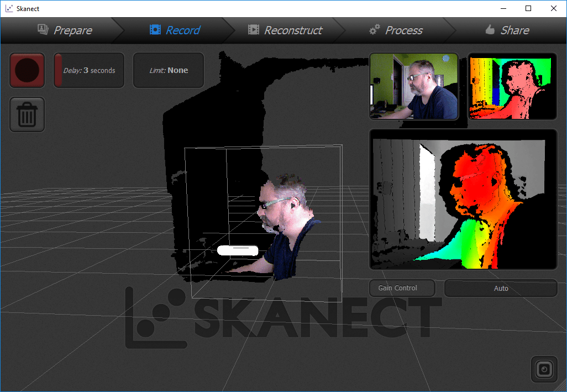Screen dimensions: 567x392
Task: Toggle the Gain Control option
Action: coord(402,288)
